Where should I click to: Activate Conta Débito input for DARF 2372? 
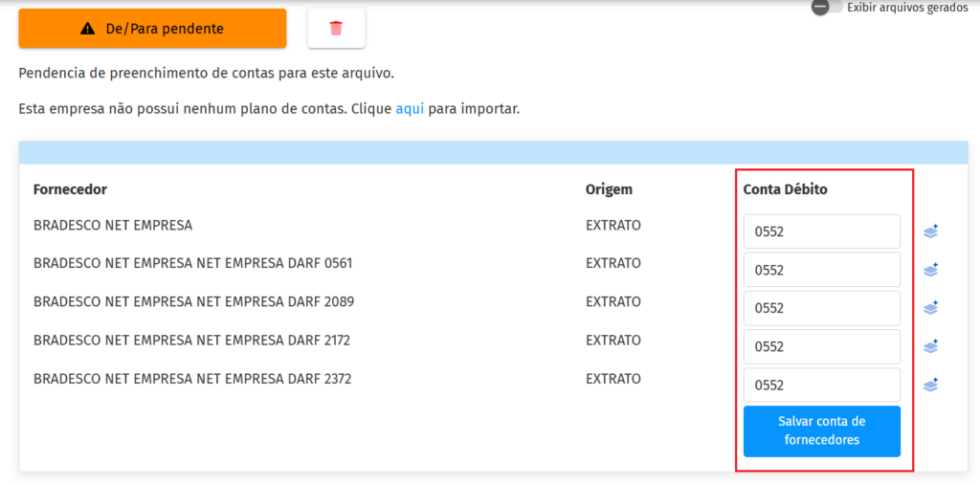(821, 385)
